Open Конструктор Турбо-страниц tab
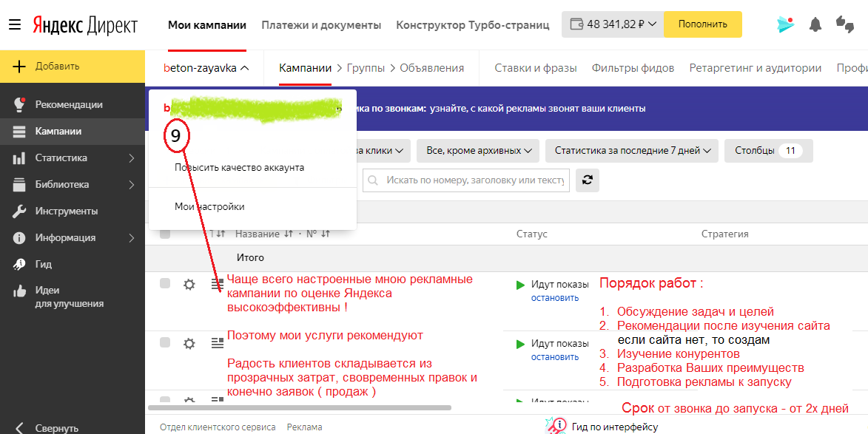 (473, 25)
